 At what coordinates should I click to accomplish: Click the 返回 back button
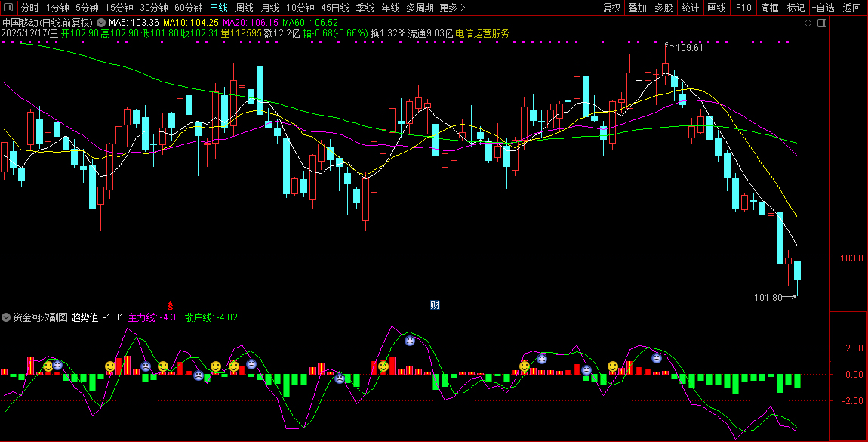[851, 8]
